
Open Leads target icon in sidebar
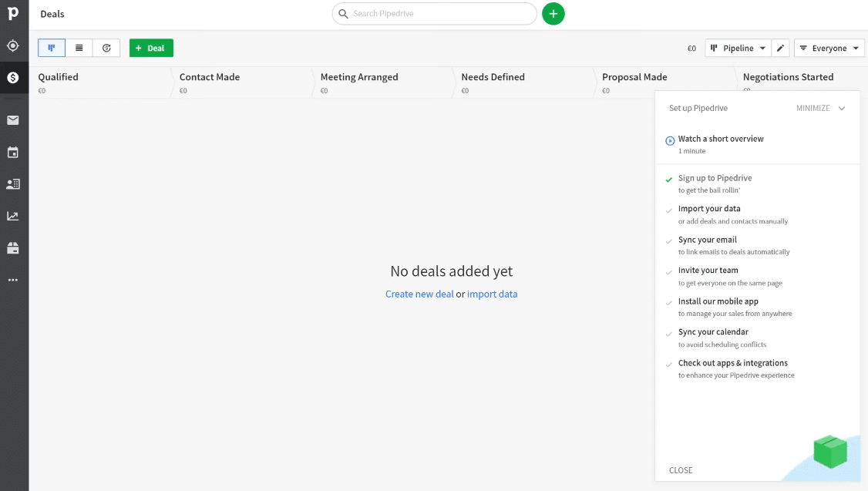pyautogui.click(x=13, y=46)
